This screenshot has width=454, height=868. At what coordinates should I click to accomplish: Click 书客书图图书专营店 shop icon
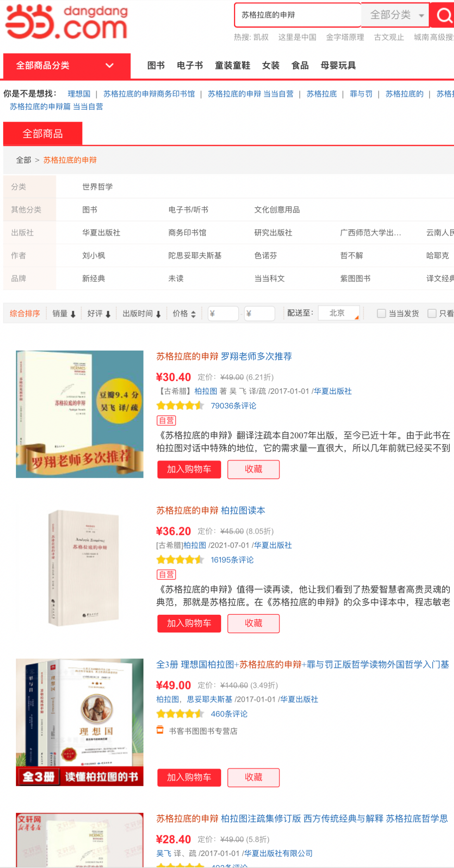tap(160, 730)
